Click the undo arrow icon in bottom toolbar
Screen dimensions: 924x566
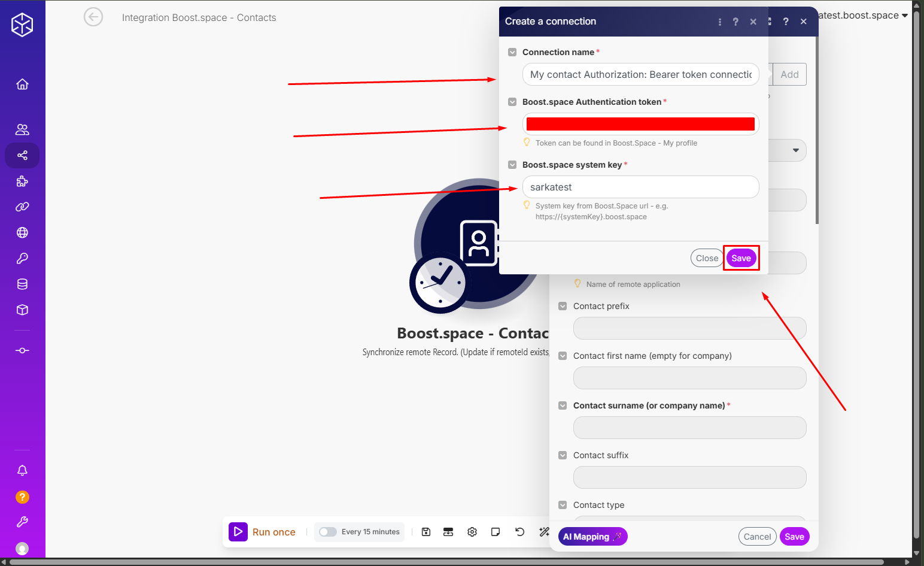pos(519,532)
